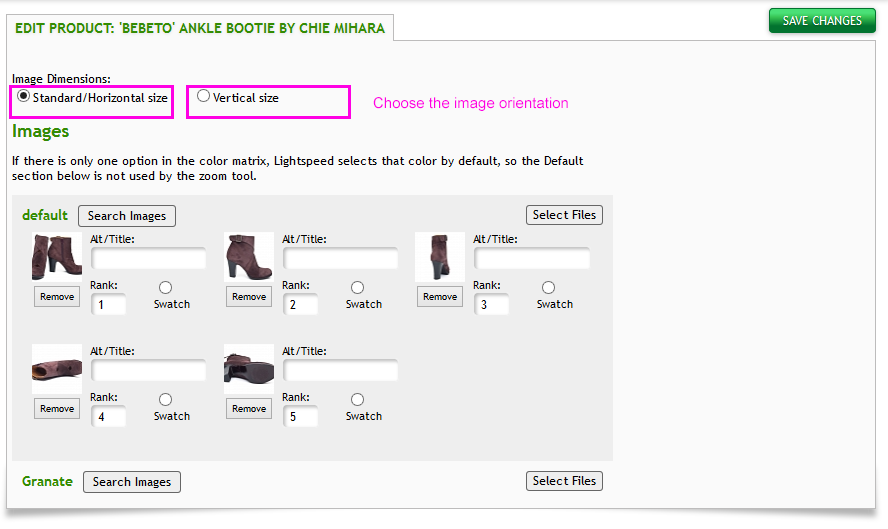Click the fourth boot thumbnail image
This screenshot has width=888, height=529.
[57, 369]
